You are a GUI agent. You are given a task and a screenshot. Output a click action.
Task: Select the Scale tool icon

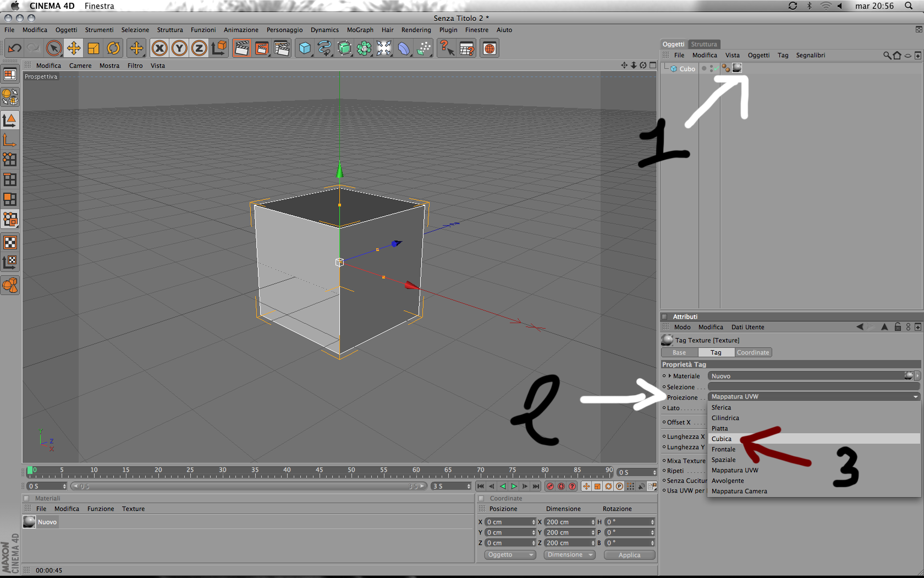coord(94,48)
